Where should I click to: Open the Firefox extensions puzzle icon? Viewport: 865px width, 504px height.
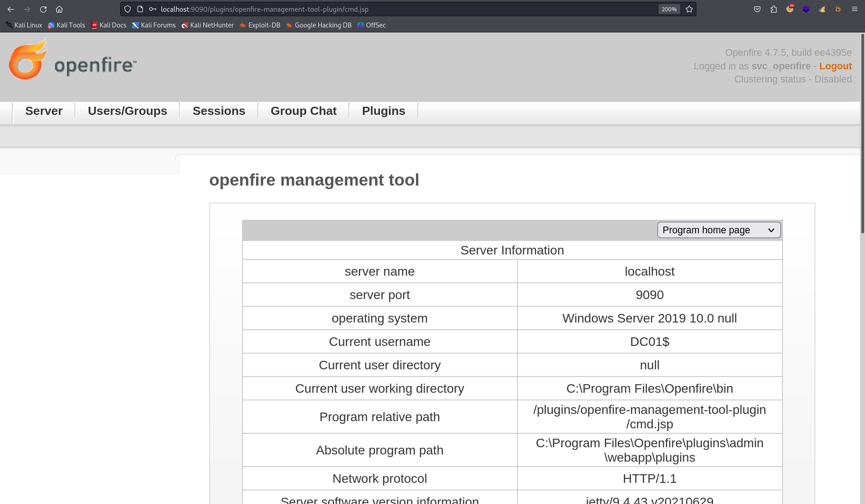click(x=773, y=9)
